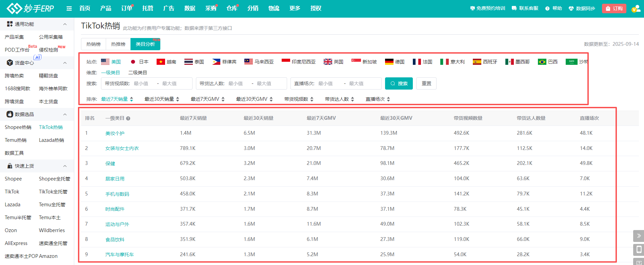This screenshot has height=265, width=644.
Task: Open Shopee热销 in the sidebar
Action: 18,127
